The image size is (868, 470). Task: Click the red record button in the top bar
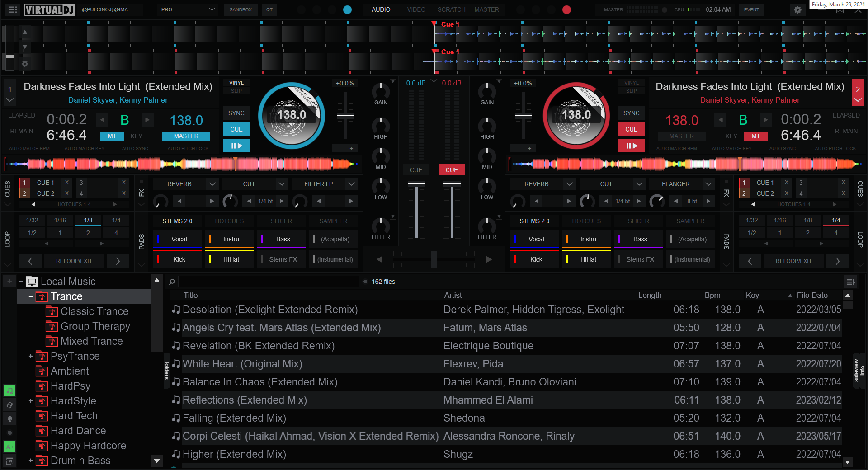point(566,9)
